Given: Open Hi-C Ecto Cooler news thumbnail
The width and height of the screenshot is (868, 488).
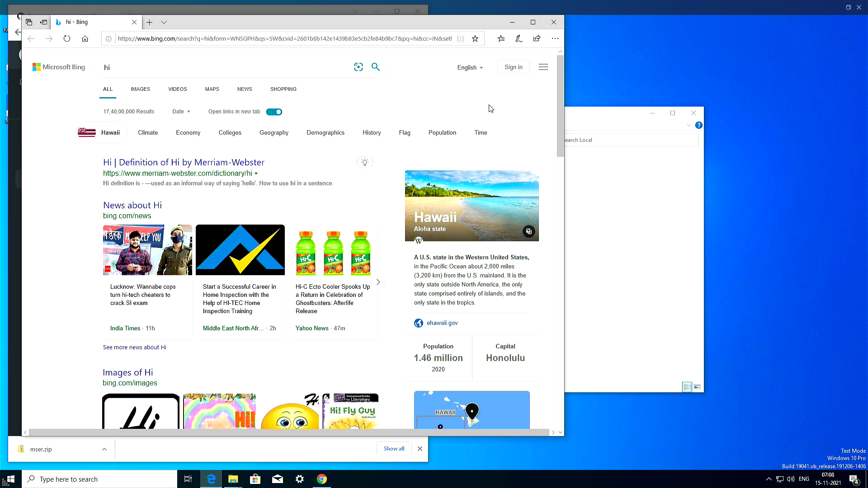Looking at the screenshot, I should [x=333, y=250].
